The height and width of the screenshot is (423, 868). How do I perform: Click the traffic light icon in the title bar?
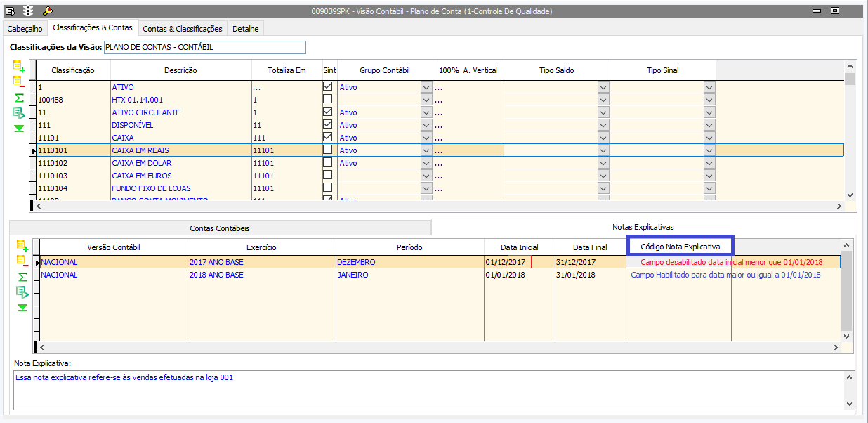pos(28,11)
